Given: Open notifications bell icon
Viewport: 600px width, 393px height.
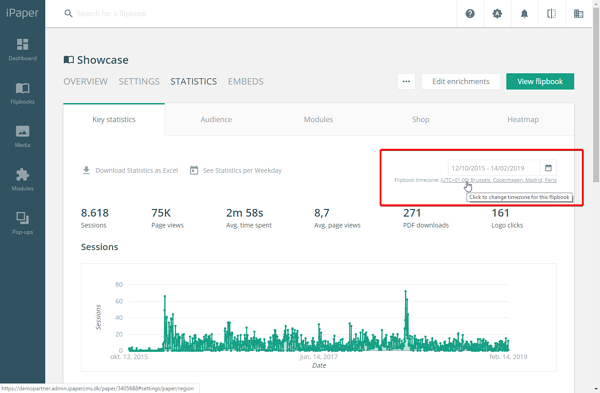Looking at the screenshot, I should coord(524,14).
